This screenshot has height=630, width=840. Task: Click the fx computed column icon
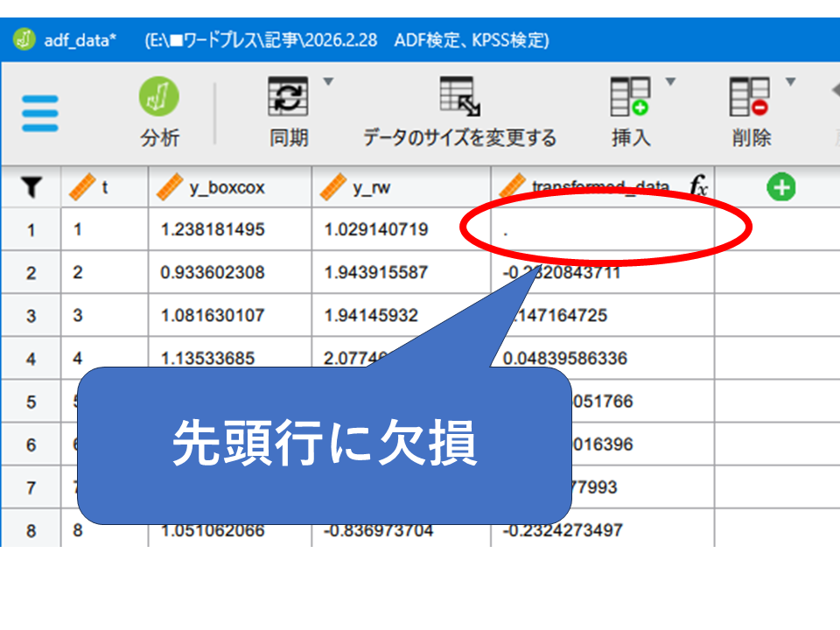click(698, 186)
